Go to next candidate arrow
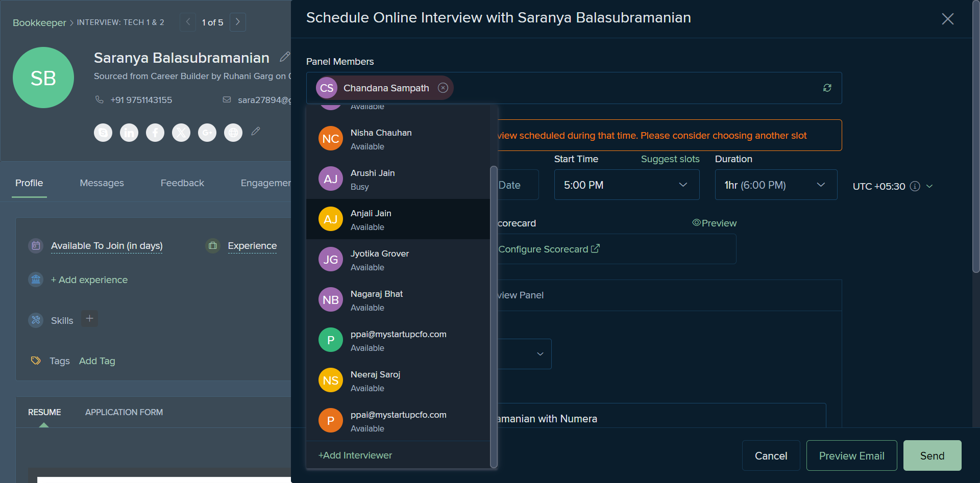Viewport: 980px width, 483px height. [x=238, y=22]
